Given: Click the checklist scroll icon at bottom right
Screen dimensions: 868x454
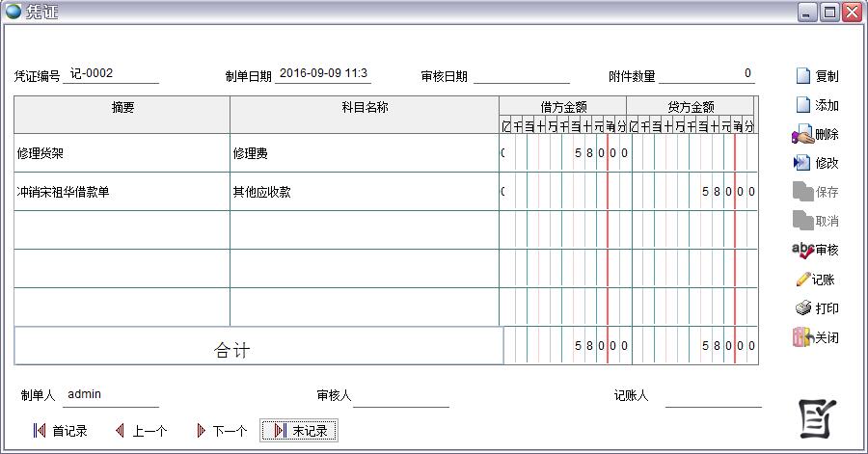Looking at the screenshot, I should click(819, 417).
